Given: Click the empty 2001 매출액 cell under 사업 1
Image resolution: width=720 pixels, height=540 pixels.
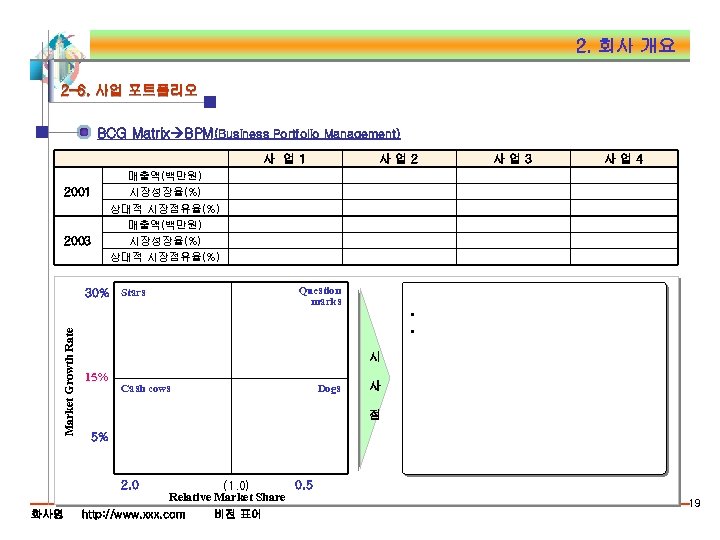Looking at the screenshot, I should [x=285, y=175].
